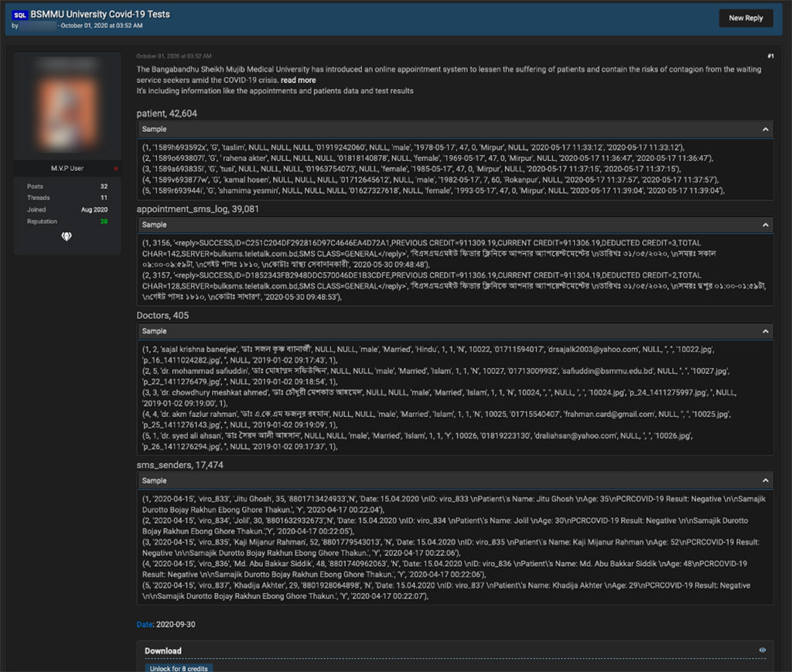Collapse the sms_senders Sample chevron
Viewport: 792px width, 672px height.
[765, 481]
